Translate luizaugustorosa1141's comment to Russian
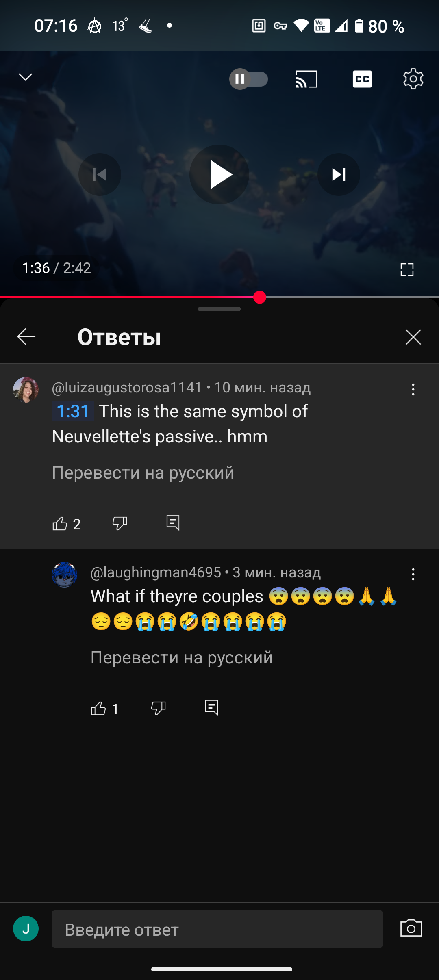This screenshot has width=439, height=980. click(143, 473)
